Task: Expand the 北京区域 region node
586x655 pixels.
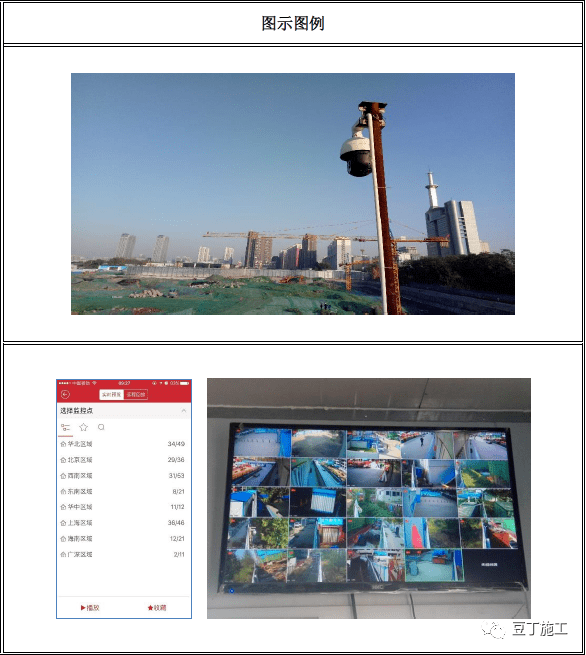Action: pos(122,460)
